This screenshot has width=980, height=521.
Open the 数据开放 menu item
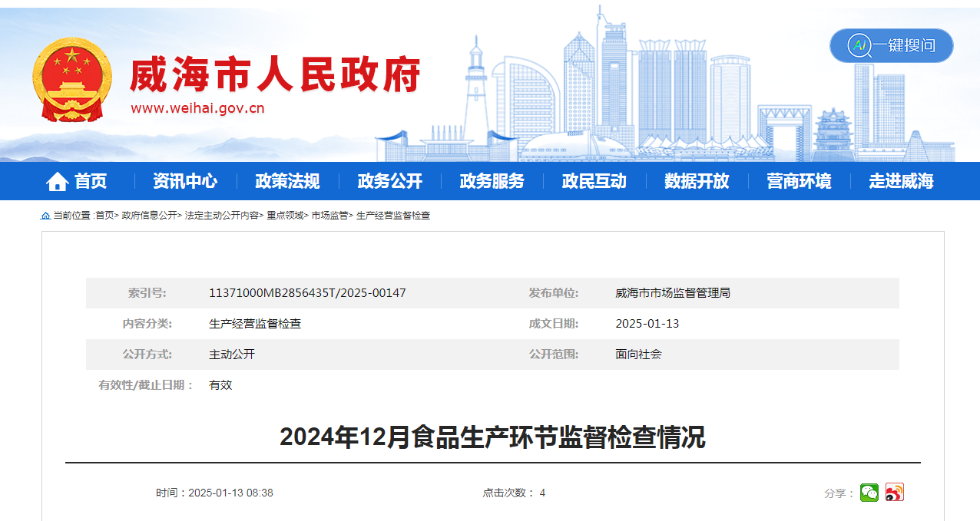point(697,182)
